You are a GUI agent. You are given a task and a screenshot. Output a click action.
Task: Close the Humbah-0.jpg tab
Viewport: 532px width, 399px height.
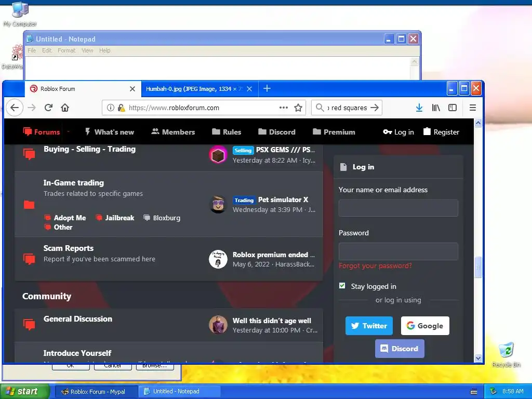click(249, 89)
